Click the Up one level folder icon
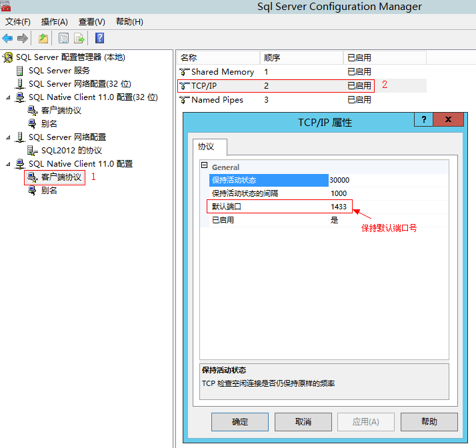476x448 pixels. (43, 38)
